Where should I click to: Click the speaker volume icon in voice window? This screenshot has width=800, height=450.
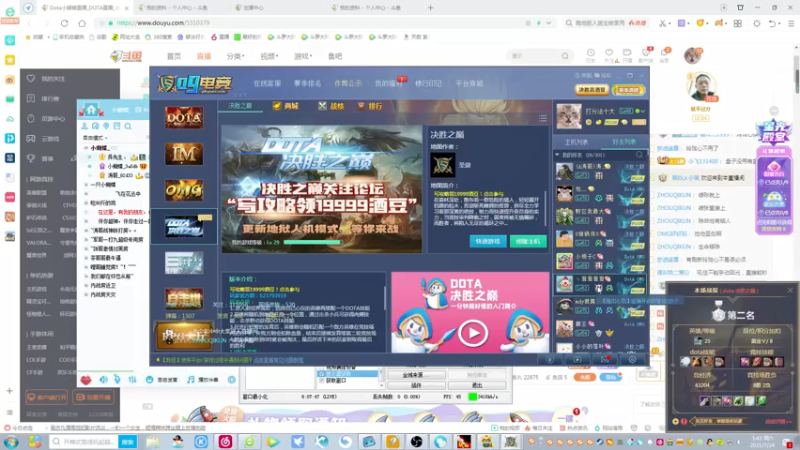click(104, 380)
